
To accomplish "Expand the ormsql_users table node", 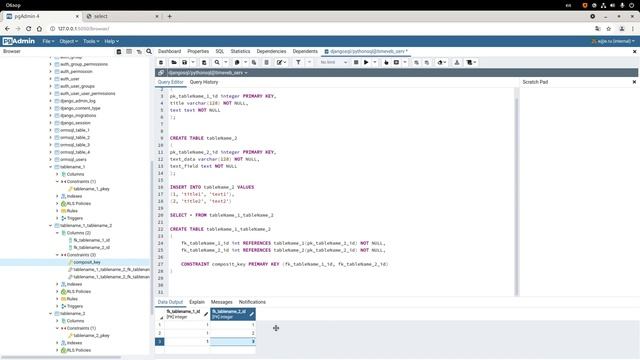I will point(51,160).
